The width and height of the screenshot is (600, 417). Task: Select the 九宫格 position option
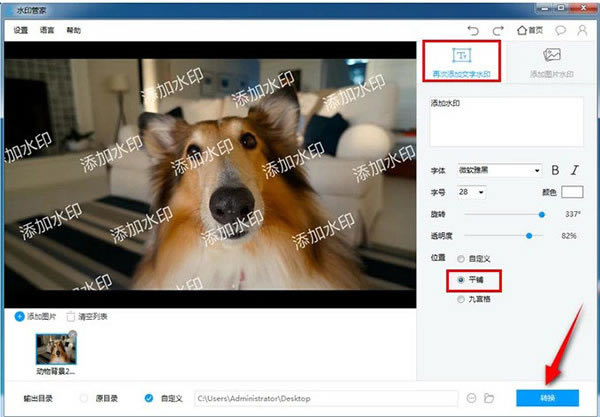click(459, 298)
